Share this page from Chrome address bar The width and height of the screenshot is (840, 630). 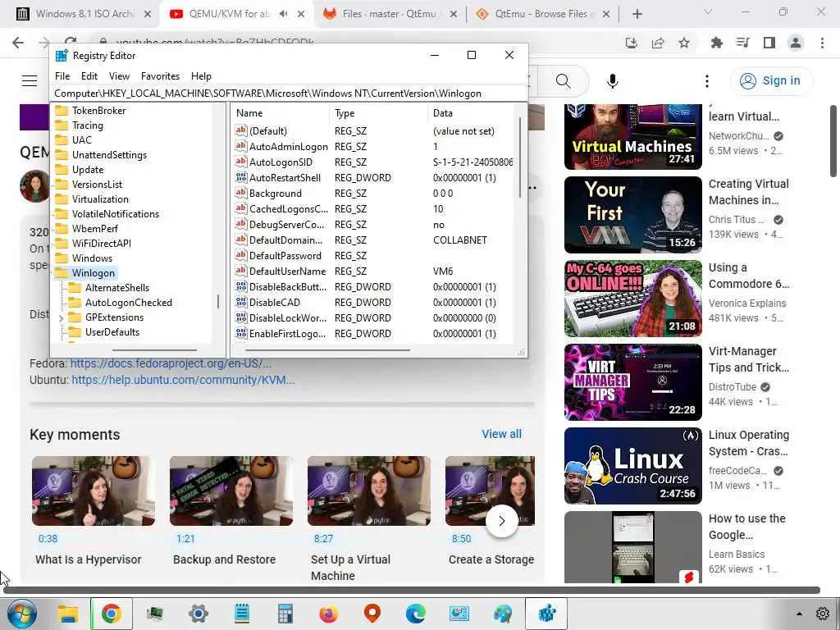[658, 43]
